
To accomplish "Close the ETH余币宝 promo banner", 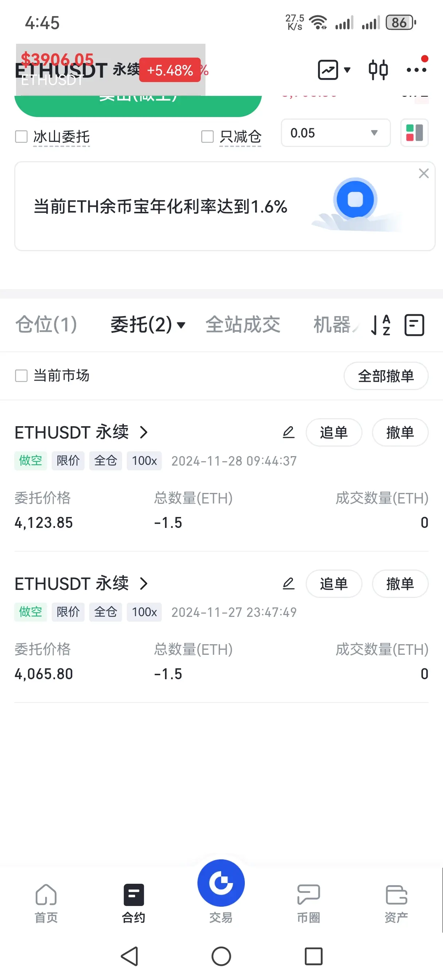I will [x=424, y=174].
